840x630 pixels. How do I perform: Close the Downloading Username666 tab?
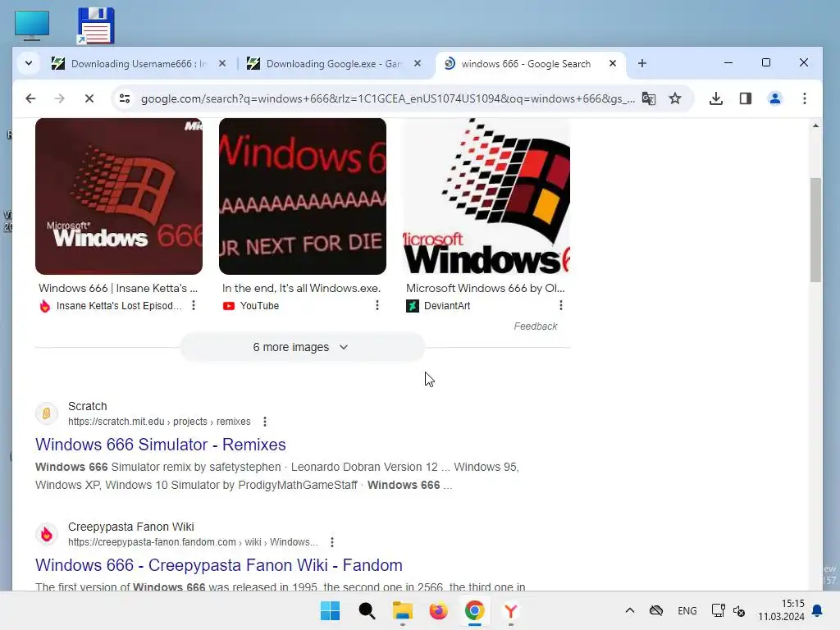tap(222, 64)
